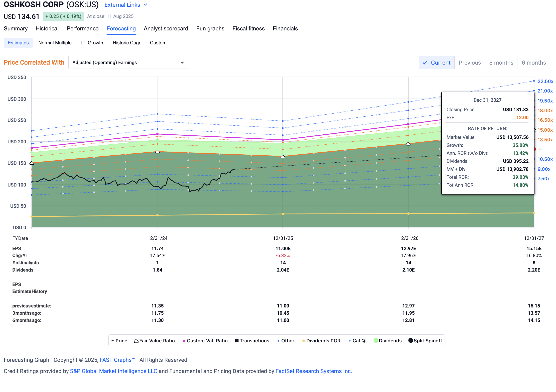Click the checkmark icon inside the Current button
This screenshot has width=556, height=392.
click(x=425, y=63)
